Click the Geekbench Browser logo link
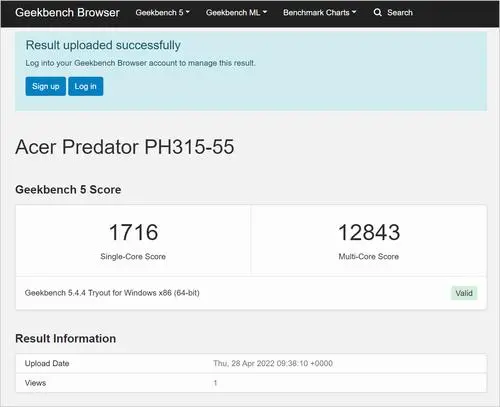This screenshot has width=500, height=407. 67,13
